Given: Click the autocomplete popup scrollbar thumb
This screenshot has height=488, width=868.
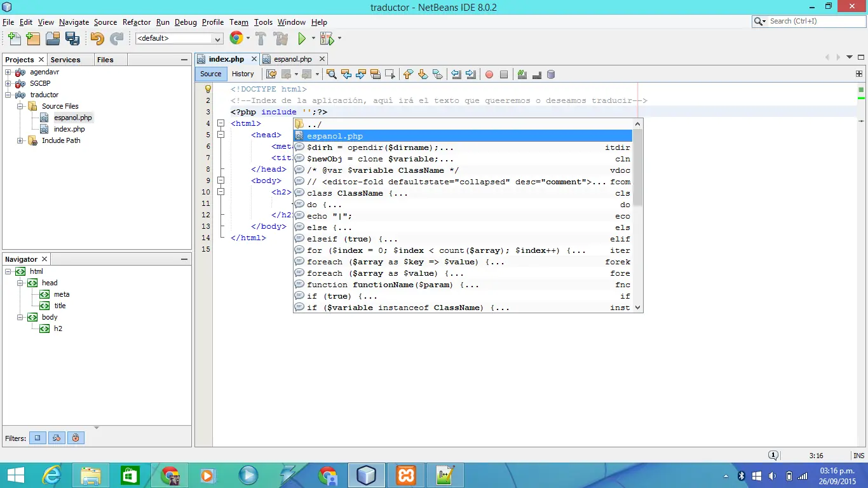Looking at the screenshot, I should [638, 168].
